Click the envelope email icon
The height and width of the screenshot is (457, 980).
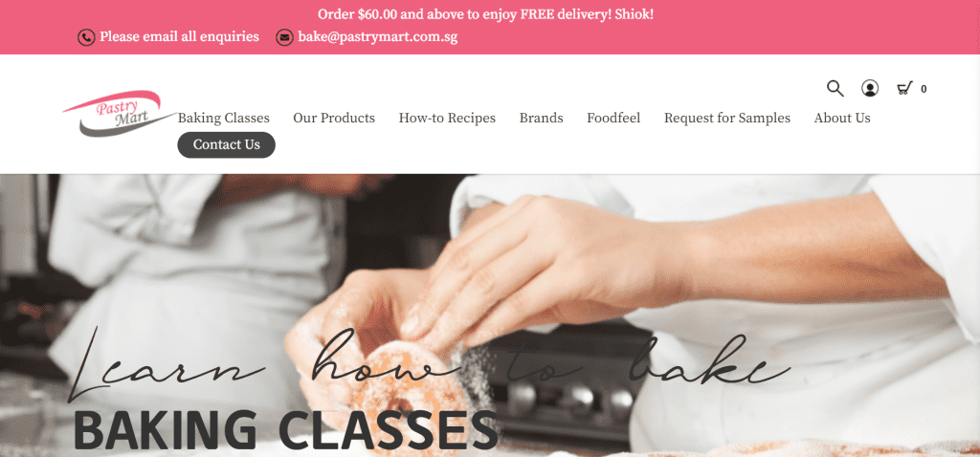(284, 37)
